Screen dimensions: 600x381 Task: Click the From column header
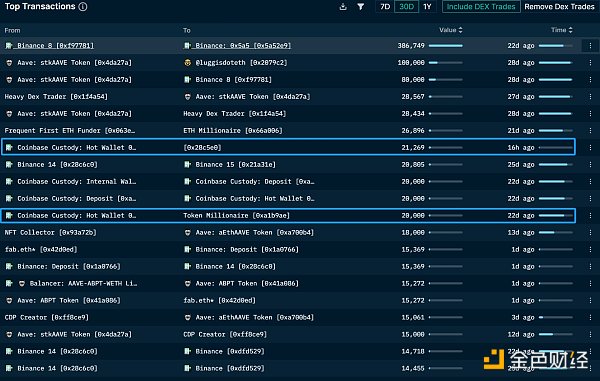[x=12, y=30]
